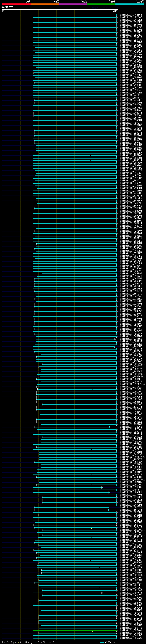Select label UniRef100_A5C3B4
Image resolution: width=146 pixels, height=644 pixels.
(131, 58)
